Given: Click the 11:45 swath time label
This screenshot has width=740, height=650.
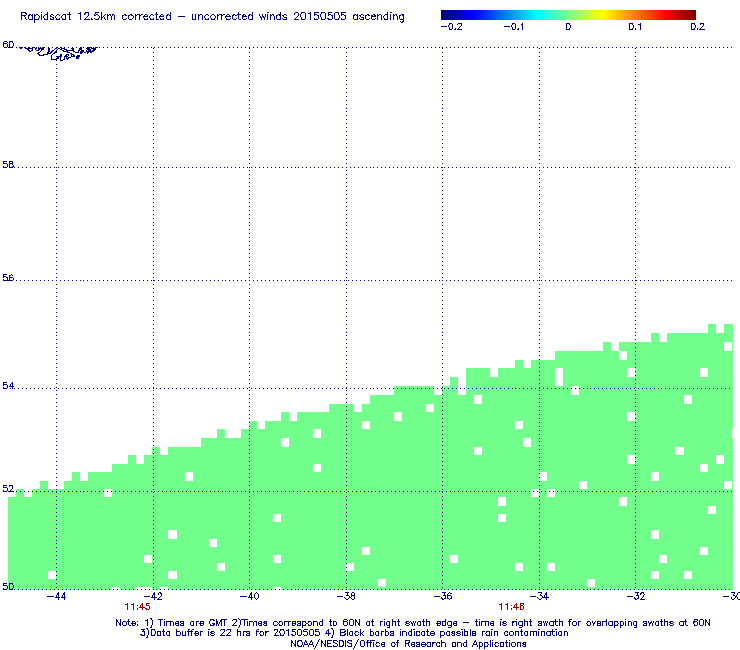Looking at the screenshot, I should click(137, 607).
